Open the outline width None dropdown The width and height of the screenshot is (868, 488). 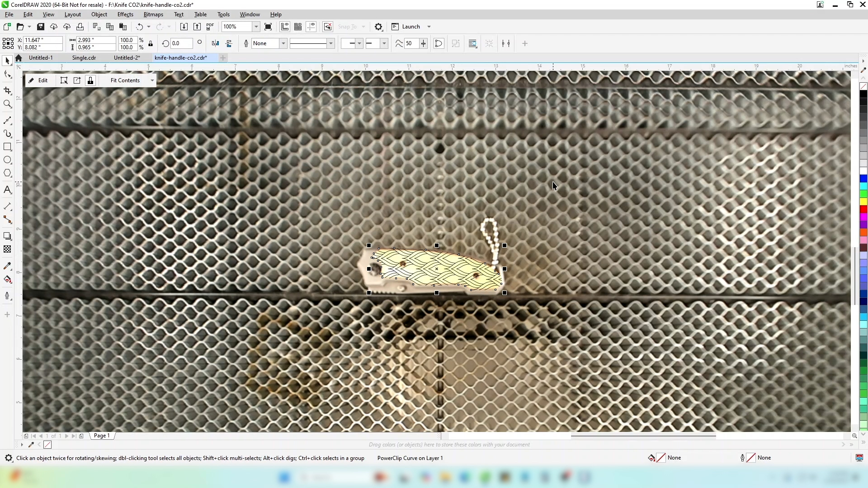point(283,43)
